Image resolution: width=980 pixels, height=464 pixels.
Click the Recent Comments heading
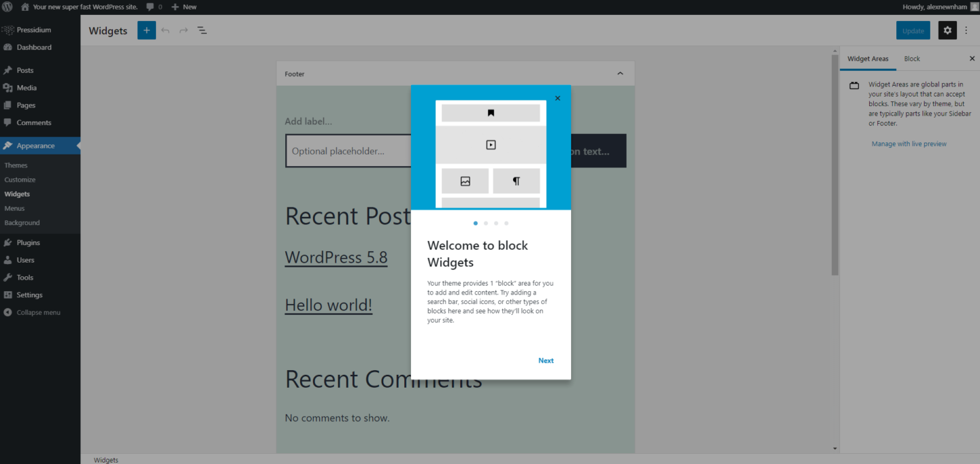383,380
